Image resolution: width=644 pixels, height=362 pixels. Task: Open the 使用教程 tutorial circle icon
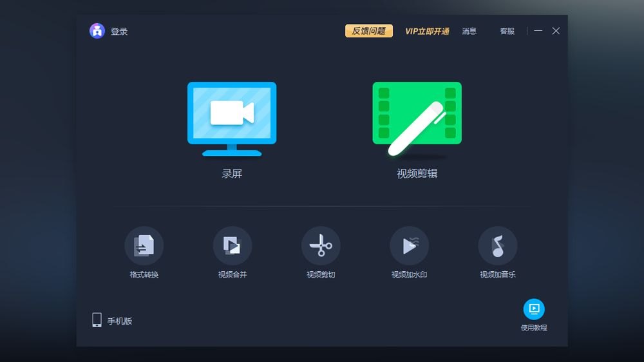click(534, 309)
